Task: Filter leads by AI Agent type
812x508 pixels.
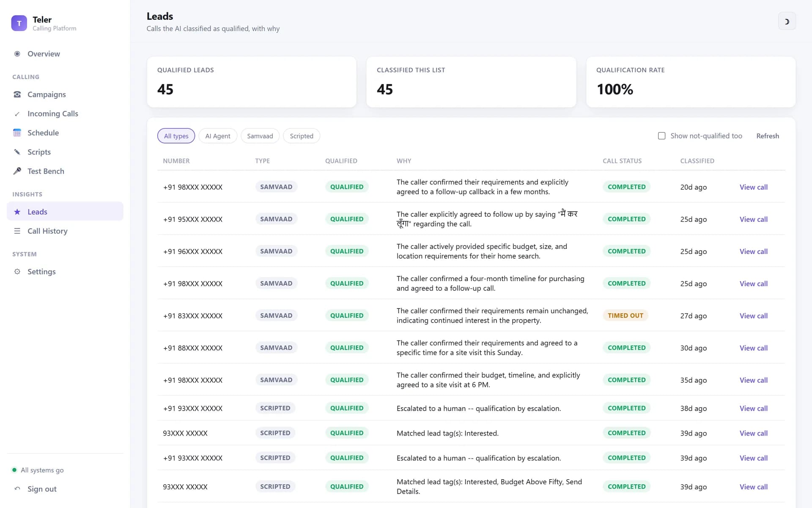Action: click(x=218, y=136)
